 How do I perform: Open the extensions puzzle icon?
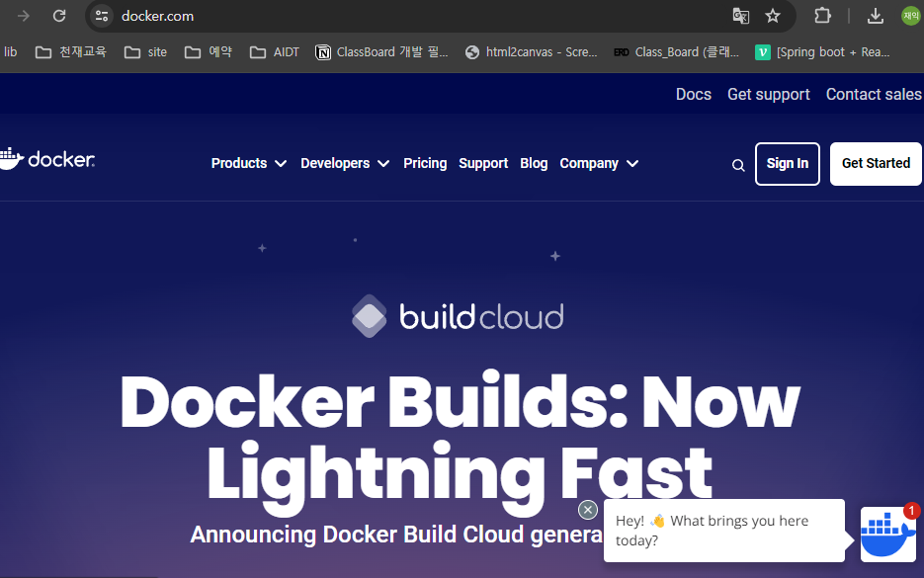point(822,16)
